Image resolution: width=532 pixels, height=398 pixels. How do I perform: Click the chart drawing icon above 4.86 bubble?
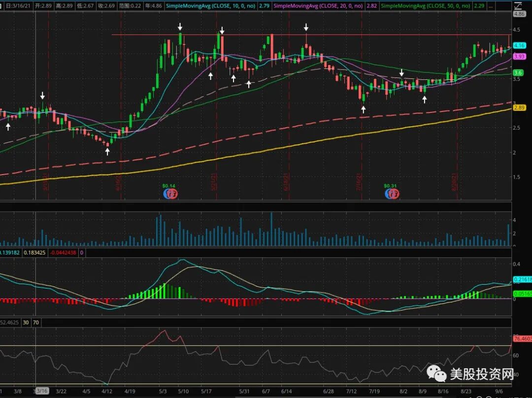coord(518,6)
